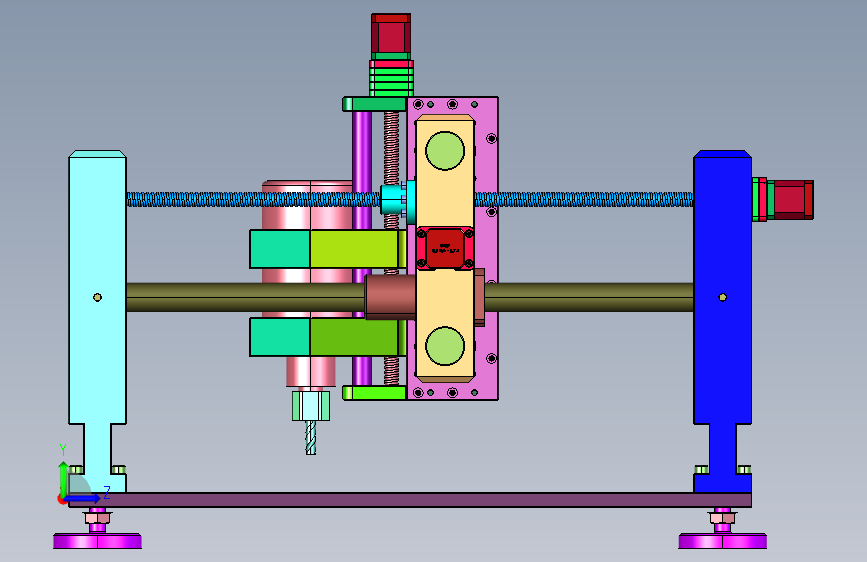The width and height of the screenshot is (867, 562).
Task: Select the red bearing block at the carriage center
Action: 445,248
